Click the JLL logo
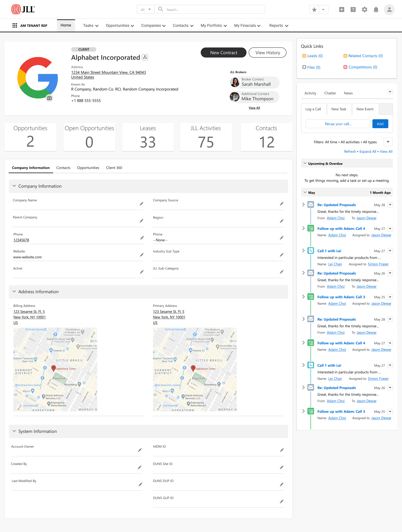This screenshot has height=532, width=402. (23, 9)
